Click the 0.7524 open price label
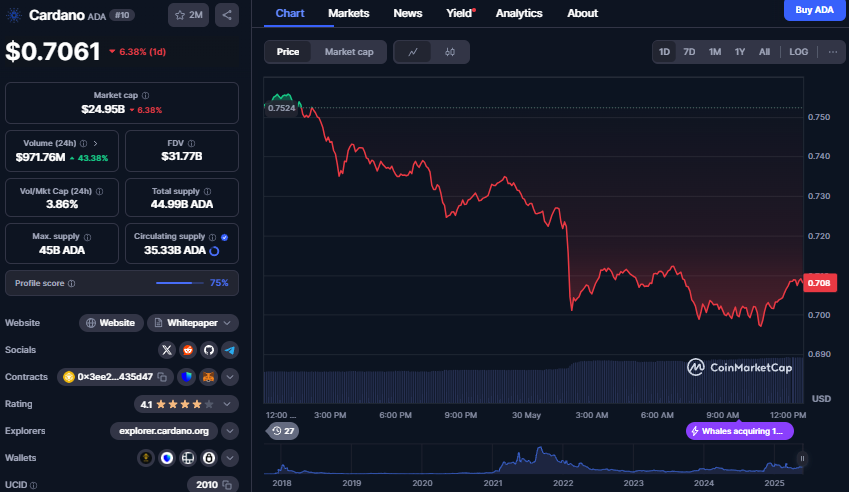The height and width of the screenshot is (492, 849). 282,108
